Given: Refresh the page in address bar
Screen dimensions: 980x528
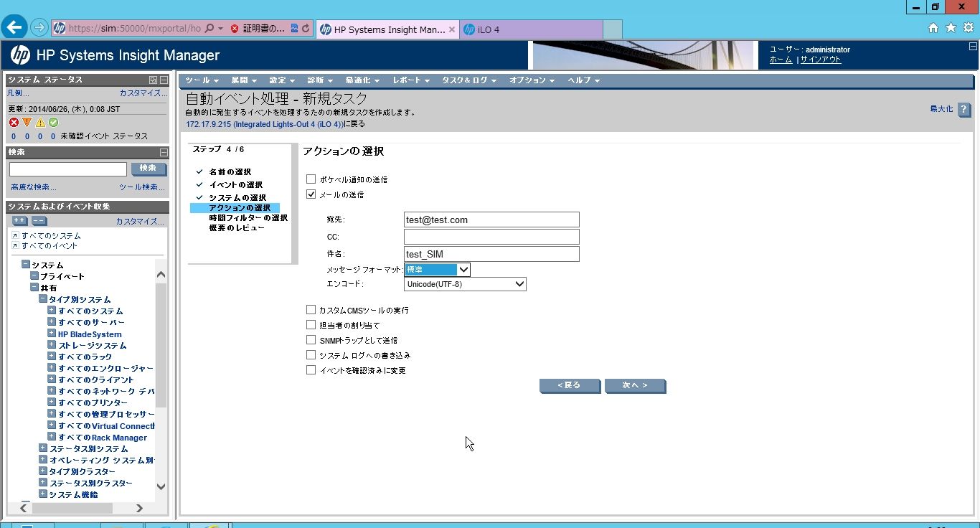Looking at the screenshot, I should point(306,29).
